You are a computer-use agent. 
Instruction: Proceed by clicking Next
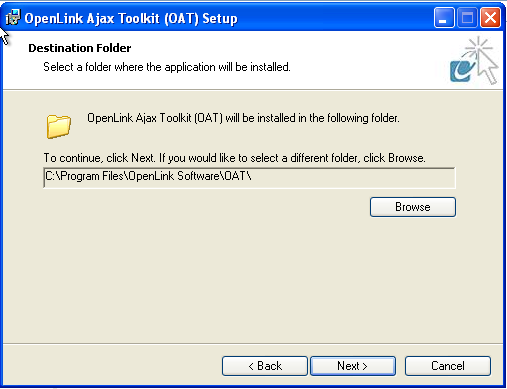click(x=353, y=366)
